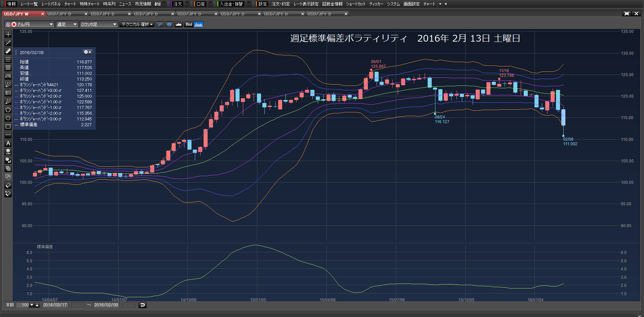Screen dimensions: 644x317
Task: Pick the text annotation A tool
Action: pos(8,143)
